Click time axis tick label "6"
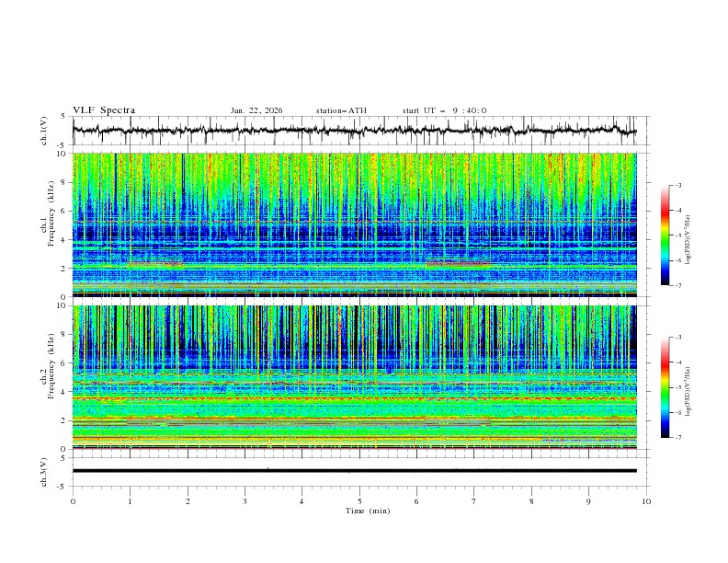Viewport: 728px width, 563px height. point(416,501)
